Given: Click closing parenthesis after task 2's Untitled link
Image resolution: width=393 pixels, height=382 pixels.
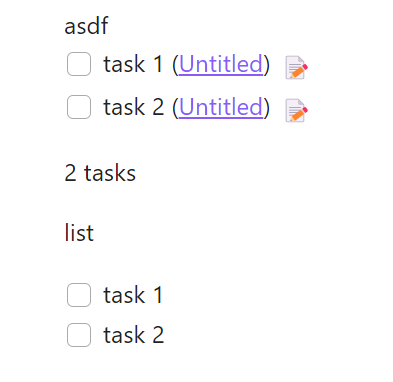Looking at the screenshot, I should pyautogui.click(x=266, y=108).
